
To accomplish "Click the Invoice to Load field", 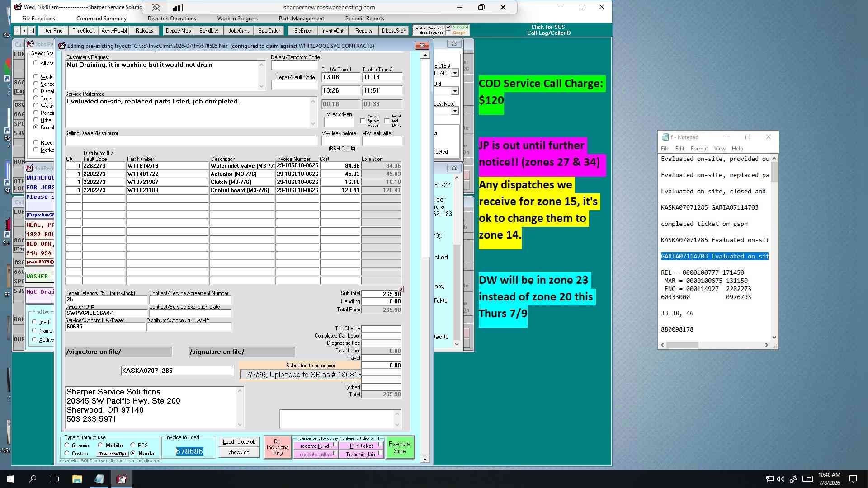I will tap(189, 451).
